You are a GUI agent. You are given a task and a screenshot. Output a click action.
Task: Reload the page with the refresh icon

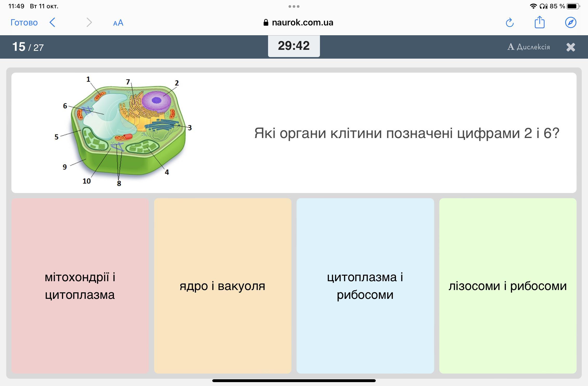click(x=510, y=23)
